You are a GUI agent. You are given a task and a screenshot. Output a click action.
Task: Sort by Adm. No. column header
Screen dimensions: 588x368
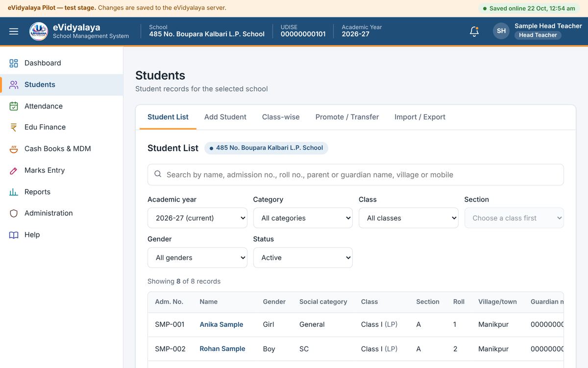[x=169, y=302]
